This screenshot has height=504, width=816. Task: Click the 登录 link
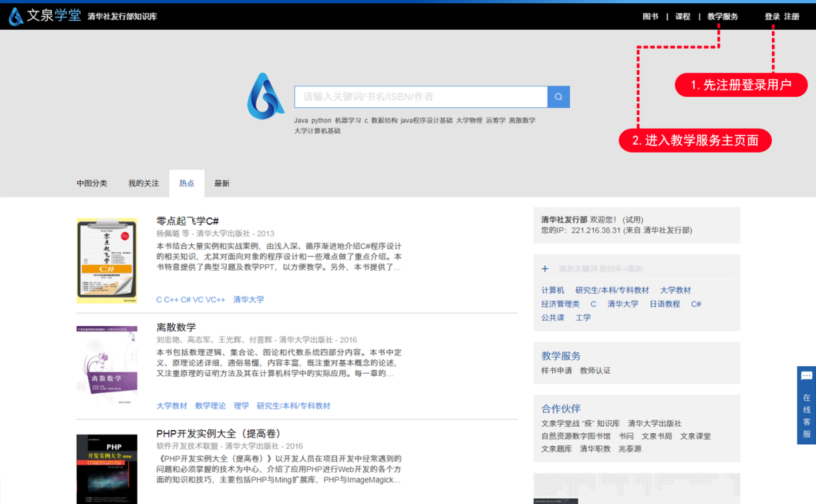click(x=772, y=17)
